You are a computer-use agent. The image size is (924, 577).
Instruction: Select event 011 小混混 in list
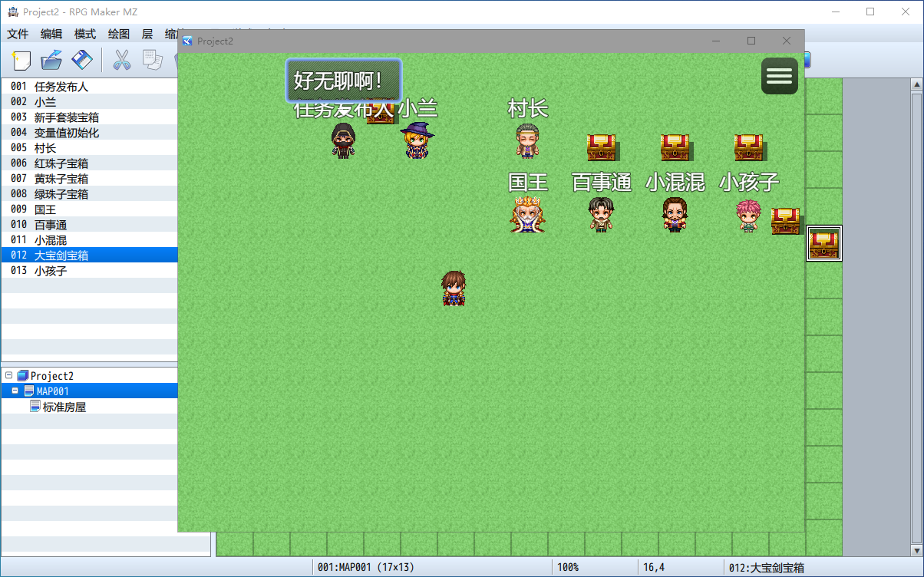click(89, 240)
